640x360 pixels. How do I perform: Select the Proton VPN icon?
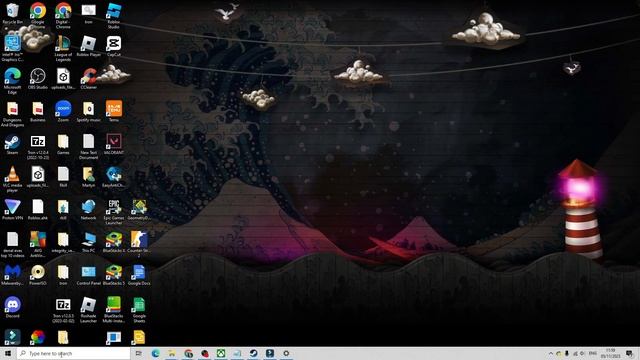[x=12, y=209]
